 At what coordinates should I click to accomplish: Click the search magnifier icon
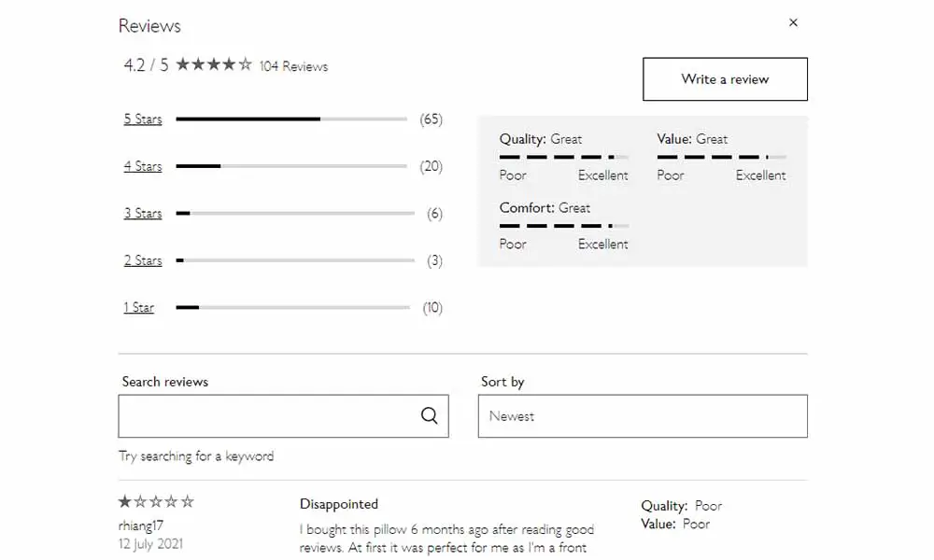[429, 415]
